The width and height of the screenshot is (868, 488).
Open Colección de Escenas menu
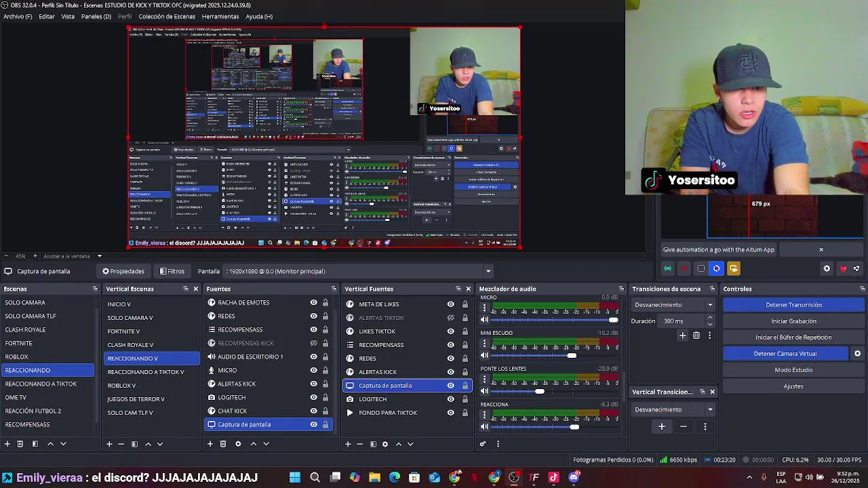[167, 16]
